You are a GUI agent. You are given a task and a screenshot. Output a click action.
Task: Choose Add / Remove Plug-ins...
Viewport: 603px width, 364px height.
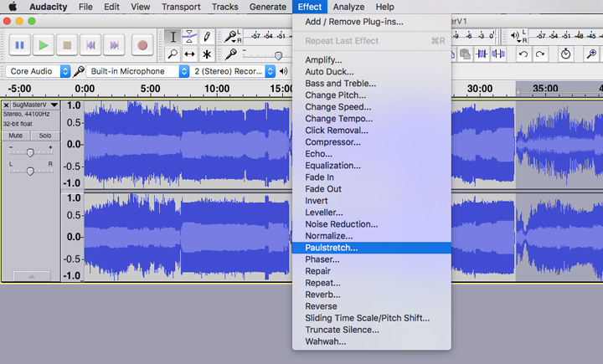372,22
